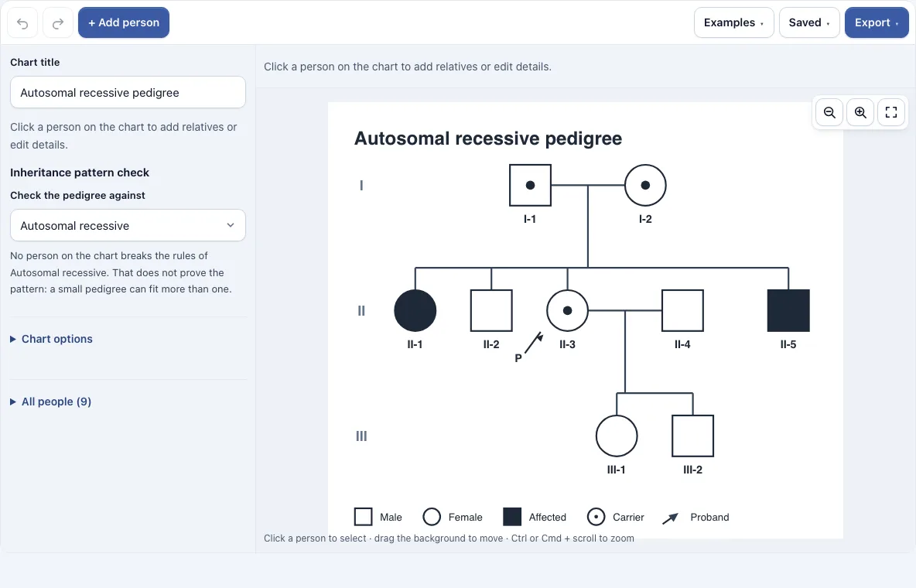Select proband carrier II-3 circle
Image resolution: width=916 pixels, height=588 pixels.
pos(567,310)
